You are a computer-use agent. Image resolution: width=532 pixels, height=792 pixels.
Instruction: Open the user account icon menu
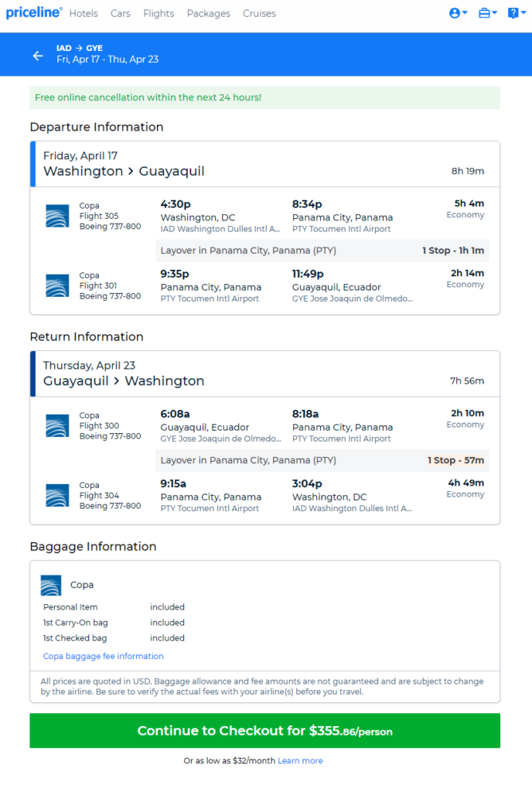tap(459, 13)
